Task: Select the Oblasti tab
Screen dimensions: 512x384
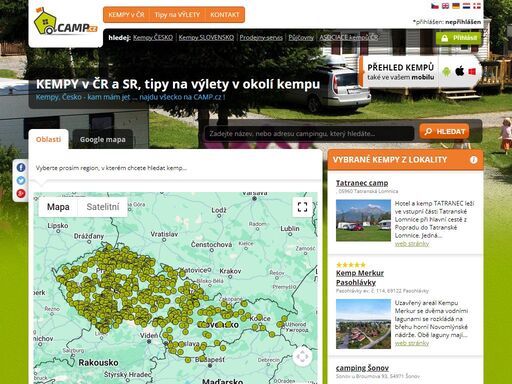Action: 49,139
